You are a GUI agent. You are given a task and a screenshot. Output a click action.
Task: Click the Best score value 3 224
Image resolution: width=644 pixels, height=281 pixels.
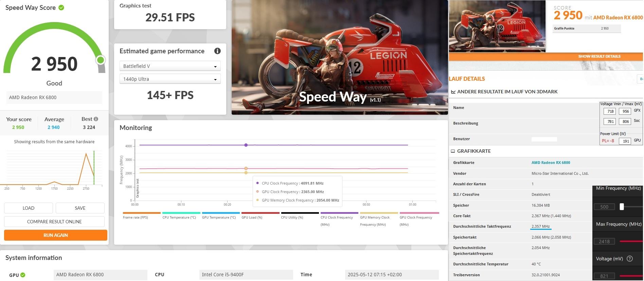point(89,127)
